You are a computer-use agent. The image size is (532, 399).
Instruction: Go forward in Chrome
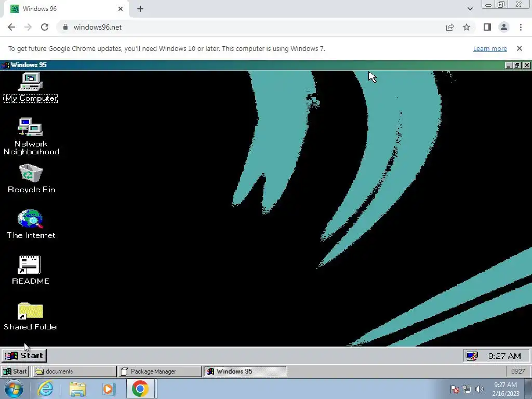28,27
